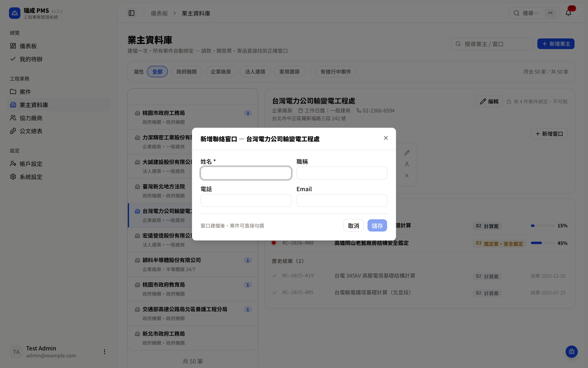Select 桃園市政府工務局 in the owner list

[193, 117]
